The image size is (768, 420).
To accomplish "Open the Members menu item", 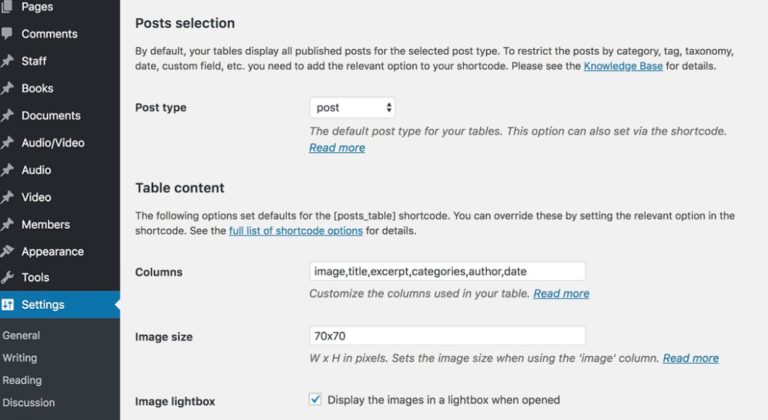I will [x=46, y=224].
